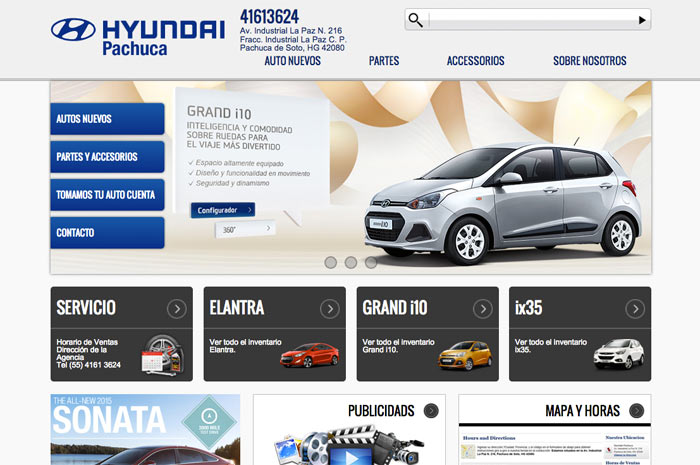Click inside the search input field
This screenshot has height=465, width=700.
[531, 20]
